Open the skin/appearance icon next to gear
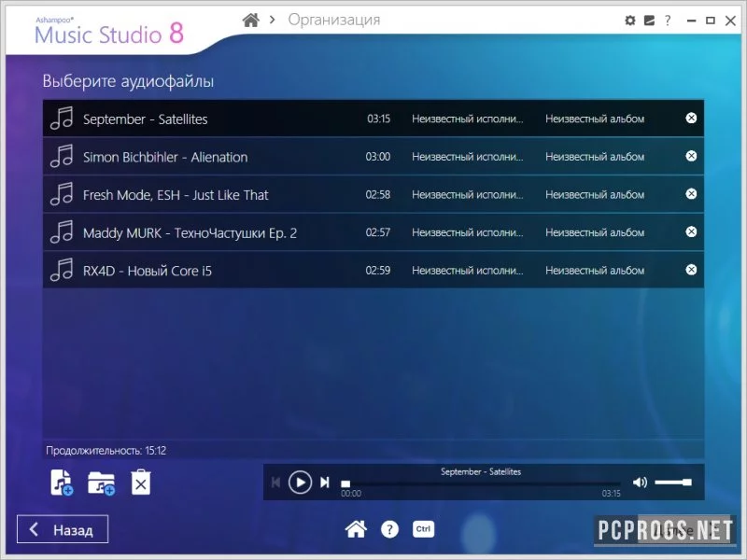Screen dimensions: 747x560 [649, 21]
